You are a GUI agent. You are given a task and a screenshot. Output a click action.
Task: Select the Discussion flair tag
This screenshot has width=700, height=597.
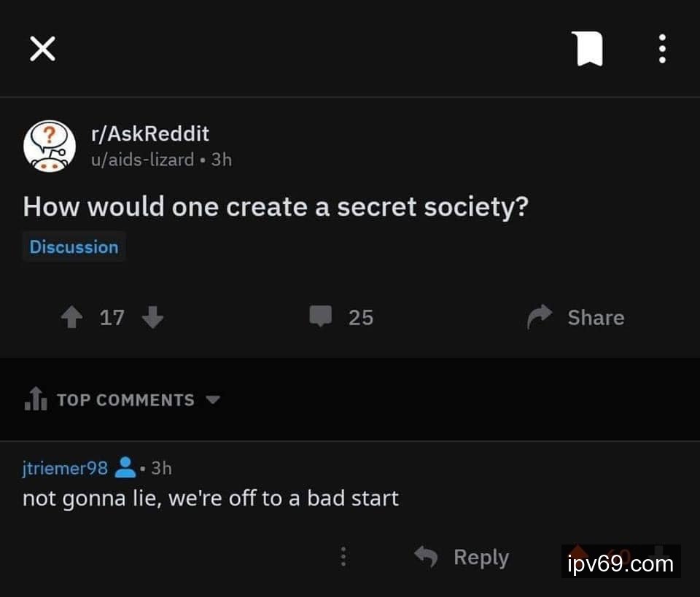74,246
